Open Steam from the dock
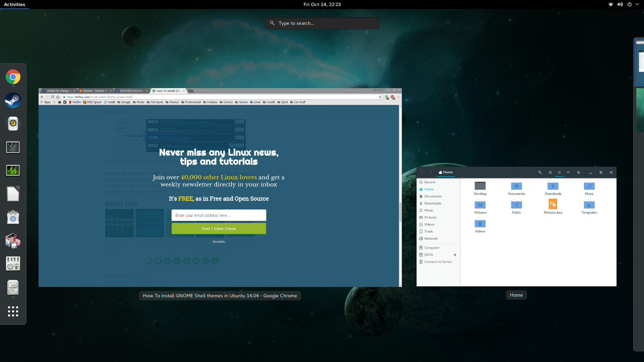This screenshot has width=644, height=362. click(13, 100)
